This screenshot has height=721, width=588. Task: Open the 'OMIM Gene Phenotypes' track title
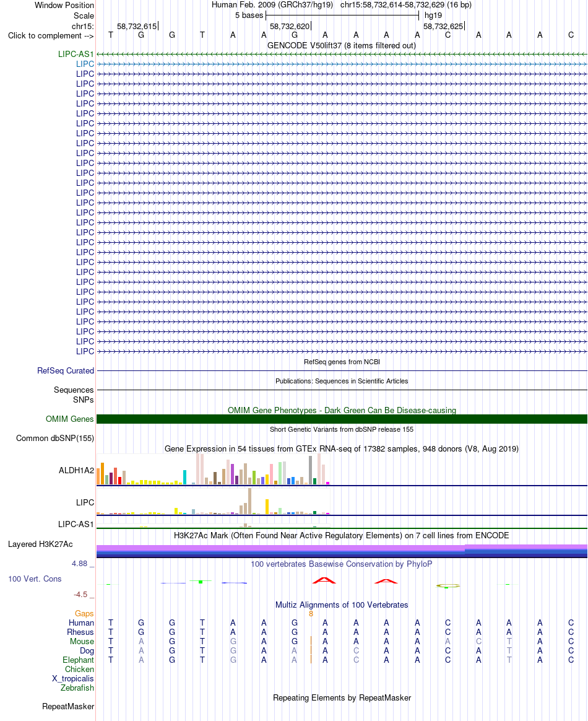[x=342, y=410]
